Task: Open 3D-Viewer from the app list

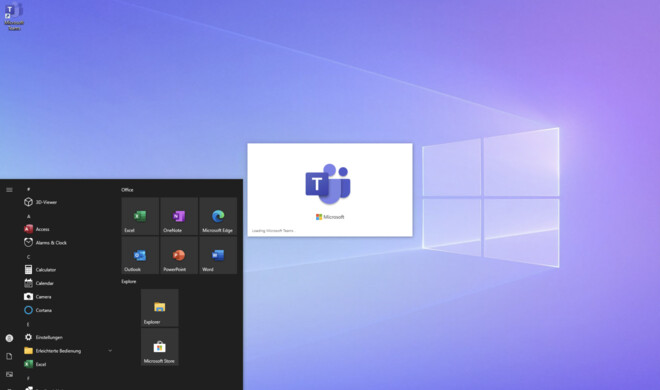Action: click(40, 202)
